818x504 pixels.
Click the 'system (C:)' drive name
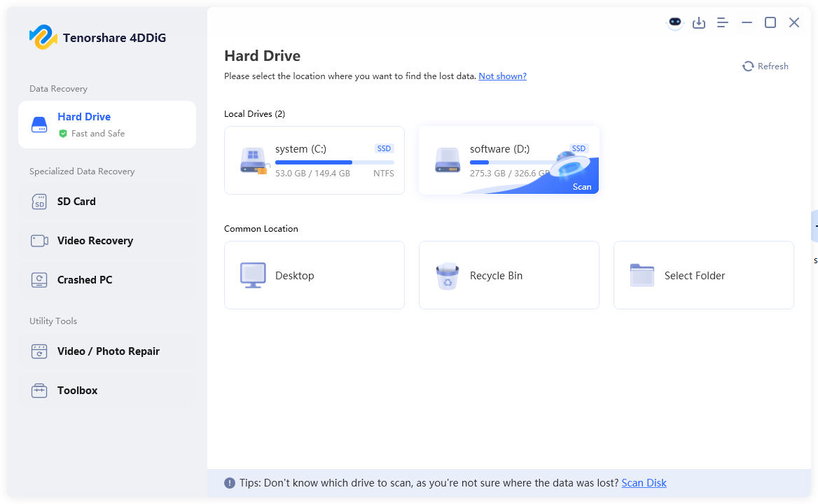tap(300, 149)
